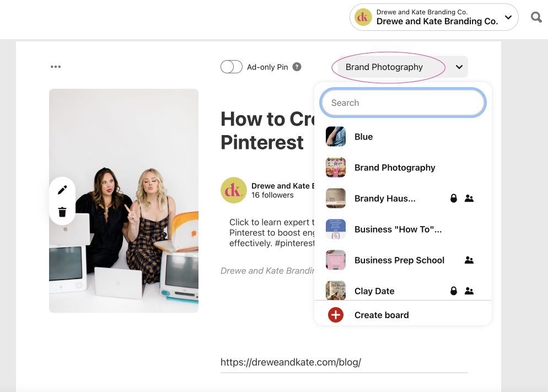The image size is (548, 392).
Task: Toggle the Ad-only Pin switch
Action: click(232, 67)
